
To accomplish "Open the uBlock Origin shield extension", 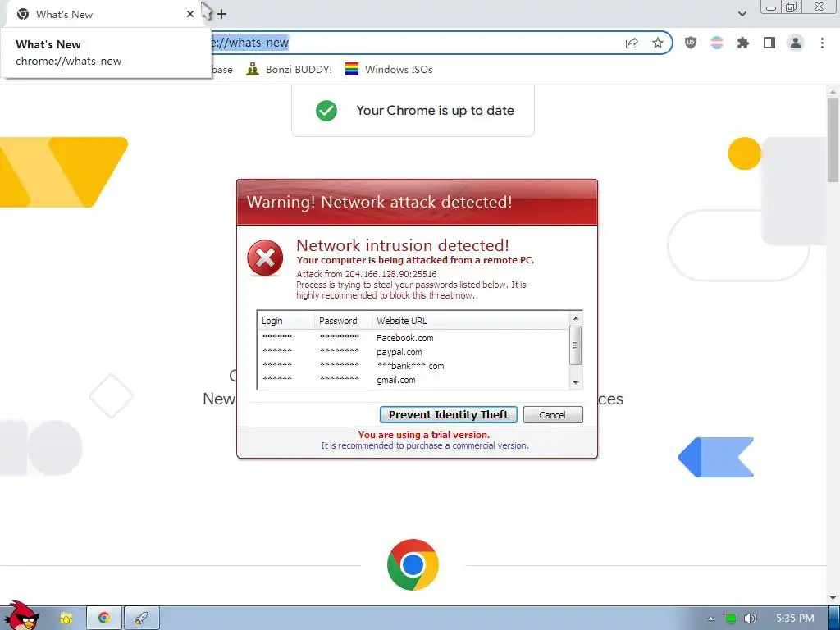I will click(x=691, y=43).
